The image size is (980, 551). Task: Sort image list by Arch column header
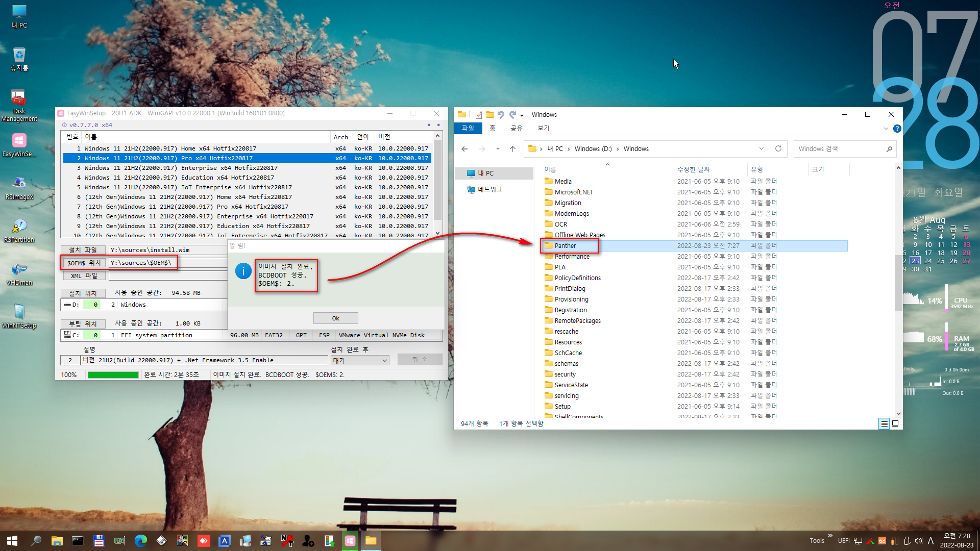340,137
